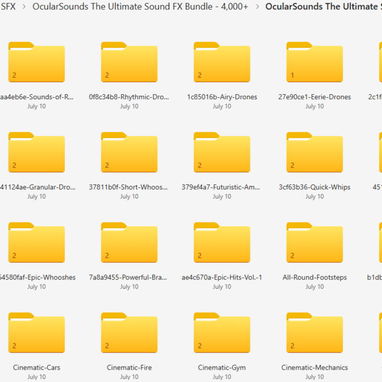The height and width of the screenshot is (382, 382).
Task: Click 'July 10' date under ae4c670a-Epic-Hits-Vol.-1
Action: (x=222, y=287)
